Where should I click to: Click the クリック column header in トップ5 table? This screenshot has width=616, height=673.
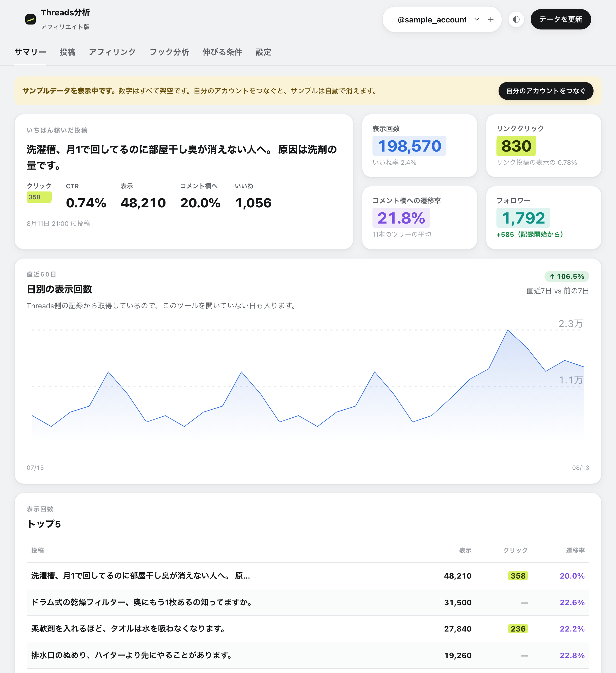515,550
